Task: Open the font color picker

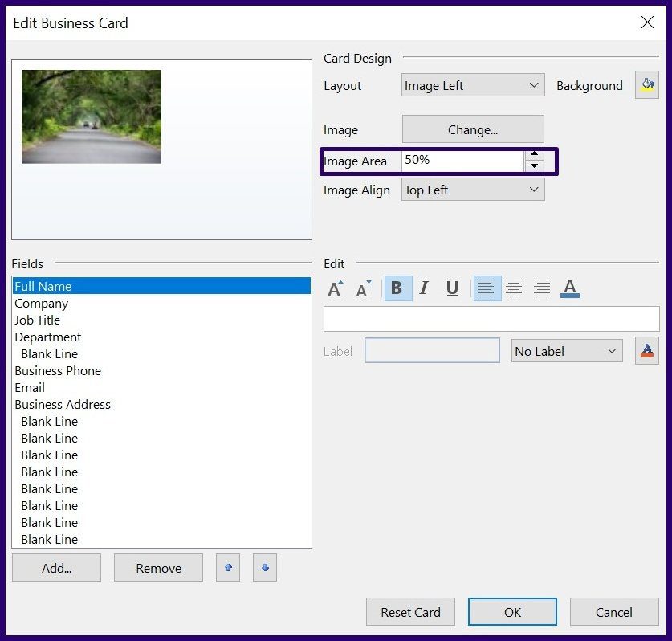Action: [x=569, y=288]
